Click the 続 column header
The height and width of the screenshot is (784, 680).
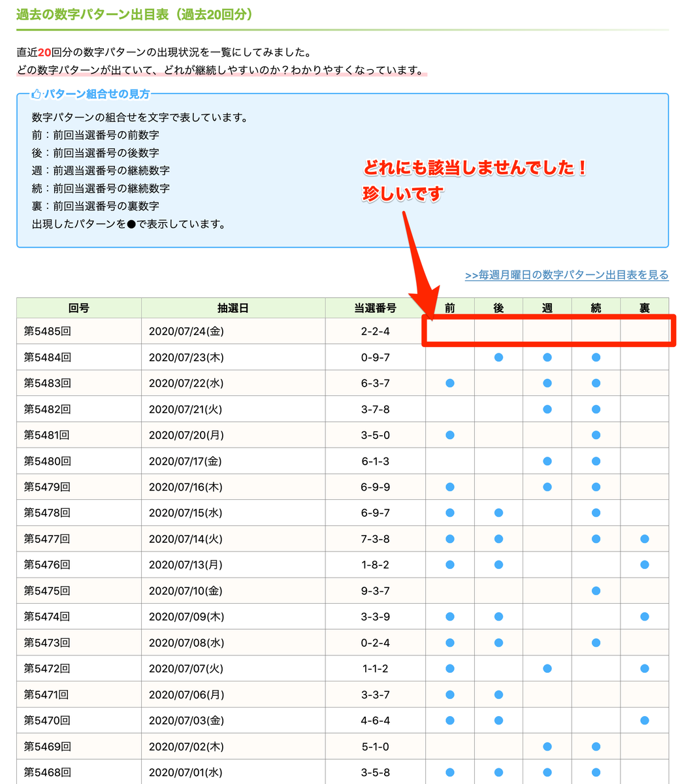pyautogui.click(x=596, y=308)
